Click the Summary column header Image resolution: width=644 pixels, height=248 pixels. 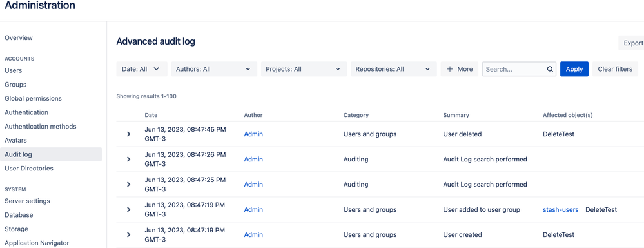(x=456, y=115)
